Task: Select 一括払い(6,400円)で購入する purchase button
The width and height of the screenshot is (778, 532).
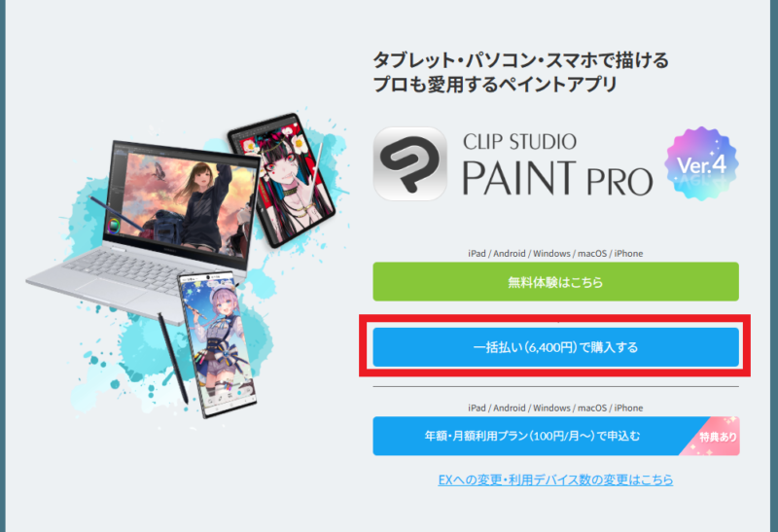Action: pyautogui.click(x=555, y=347)
